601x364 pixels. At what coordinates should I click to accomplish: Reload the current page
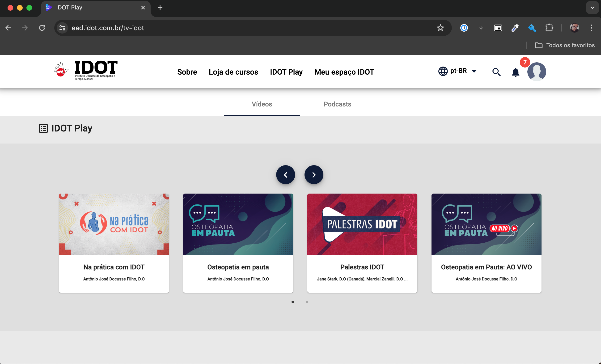point(42,28)
